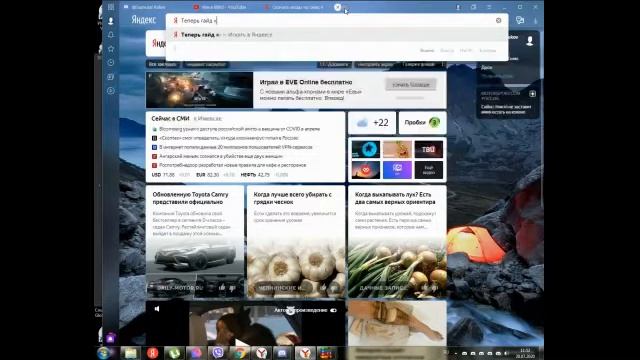Click the taskbar clock
This screenshot has width=640, height=360.
525,353
